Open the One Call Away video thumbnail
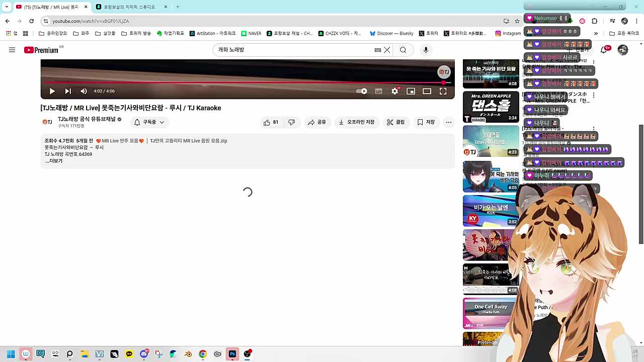This screenshot has width=644, height=362. tap(491, 313)
